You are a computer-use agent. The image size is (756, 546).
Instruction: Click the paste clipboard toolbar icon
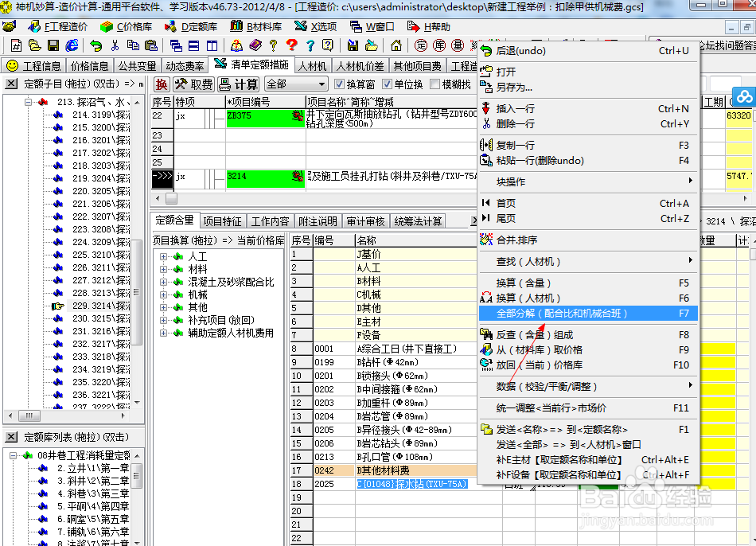coord(151,45)
